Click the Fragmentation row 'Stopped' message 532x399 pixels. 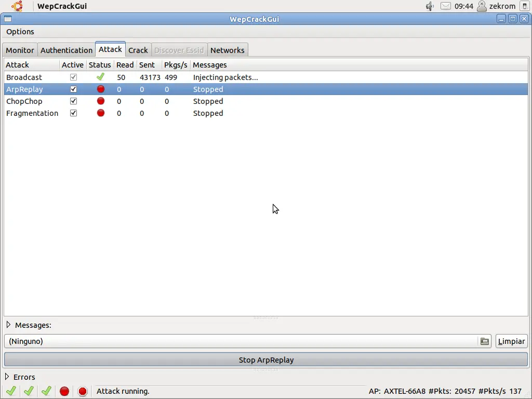(x=208, y=113)
